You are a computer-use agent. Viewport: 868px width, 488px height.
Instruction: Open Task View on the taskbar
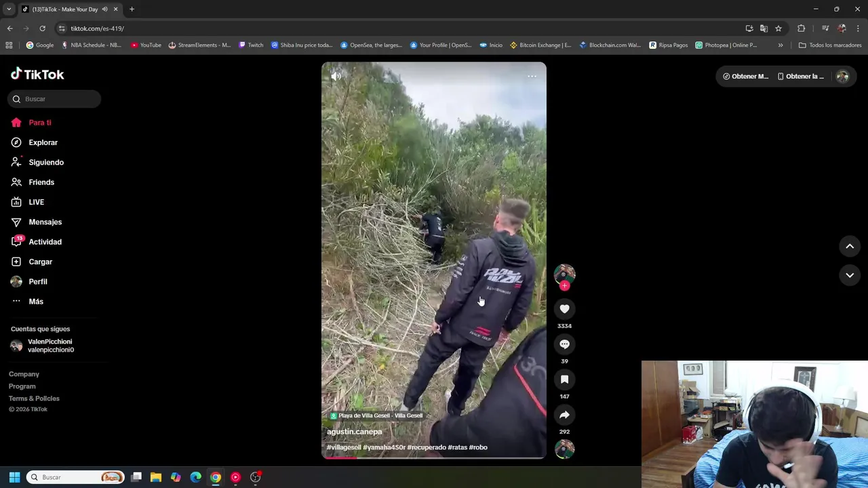pyautogui.click(x=136, y=477)
